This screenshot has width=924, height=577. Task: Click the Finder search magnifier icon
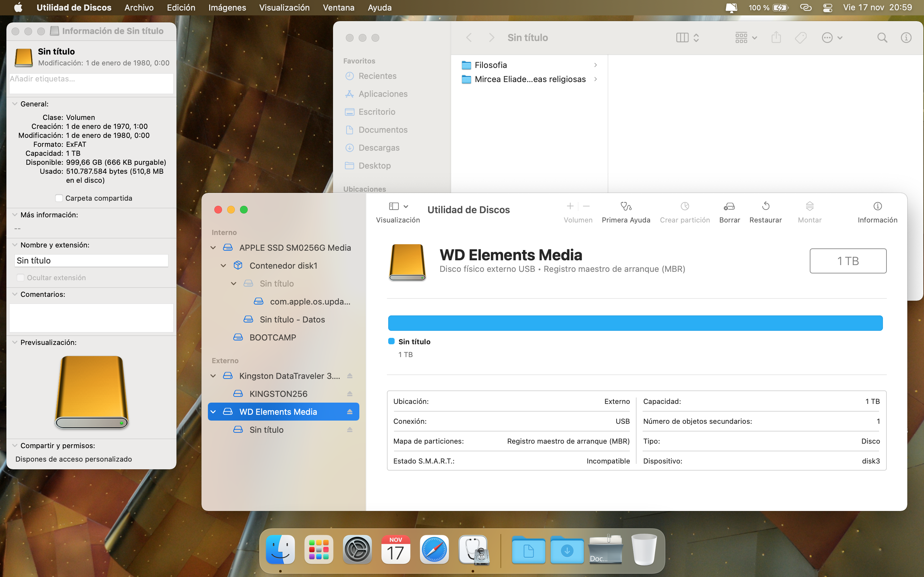[882, 38]
